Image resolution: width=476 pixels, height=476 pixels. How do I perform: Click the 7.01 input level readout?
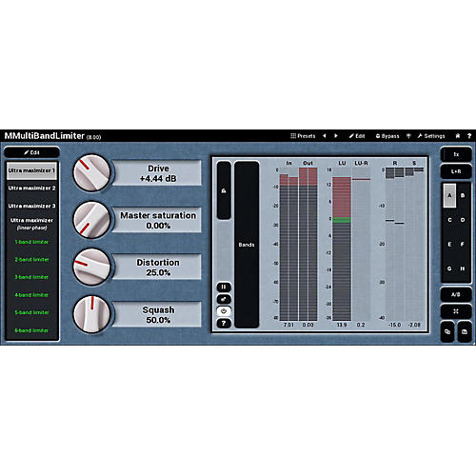[288, 325]
